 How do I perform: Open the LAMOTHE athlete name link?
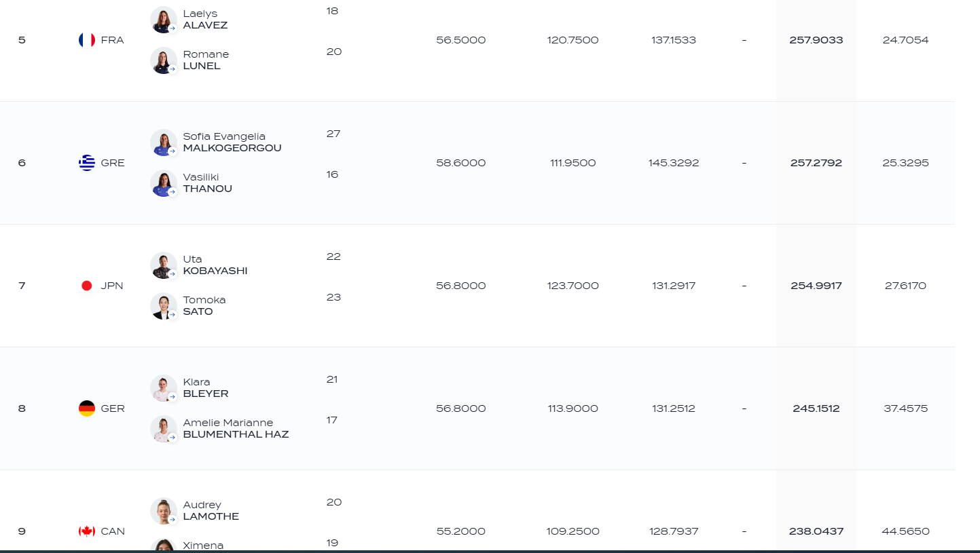click(211, 516)
